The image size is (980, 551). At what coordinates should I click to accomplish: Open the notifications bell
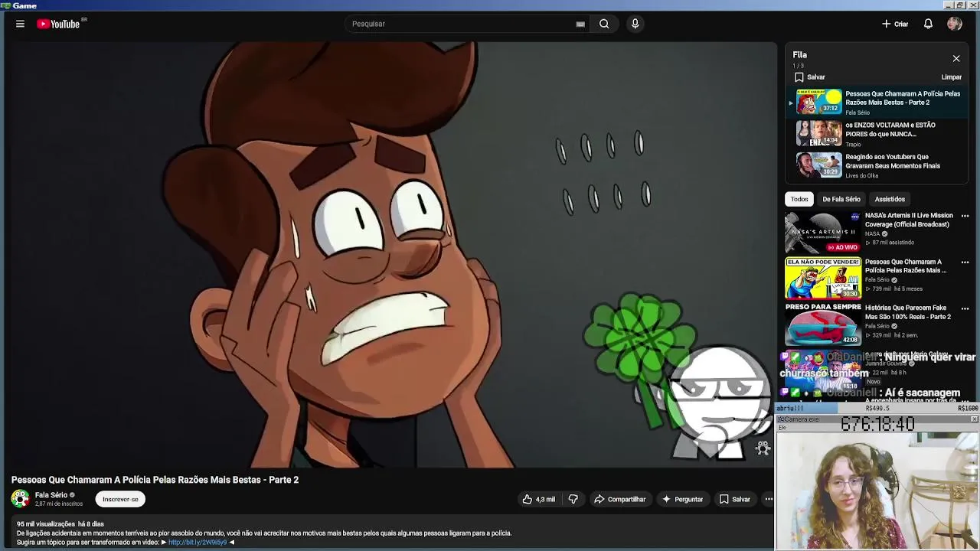click(x=928, y=24)
